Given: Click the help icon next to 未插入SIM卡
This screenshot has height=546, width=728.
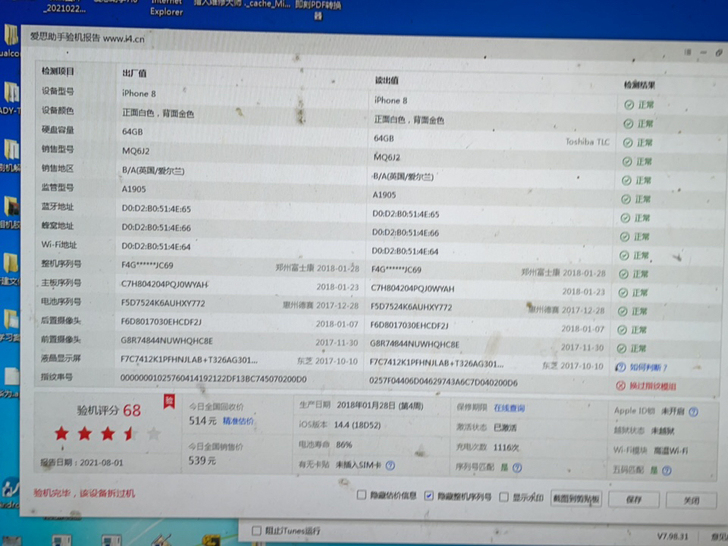Looking at the screenshot, I should point(390,465).
